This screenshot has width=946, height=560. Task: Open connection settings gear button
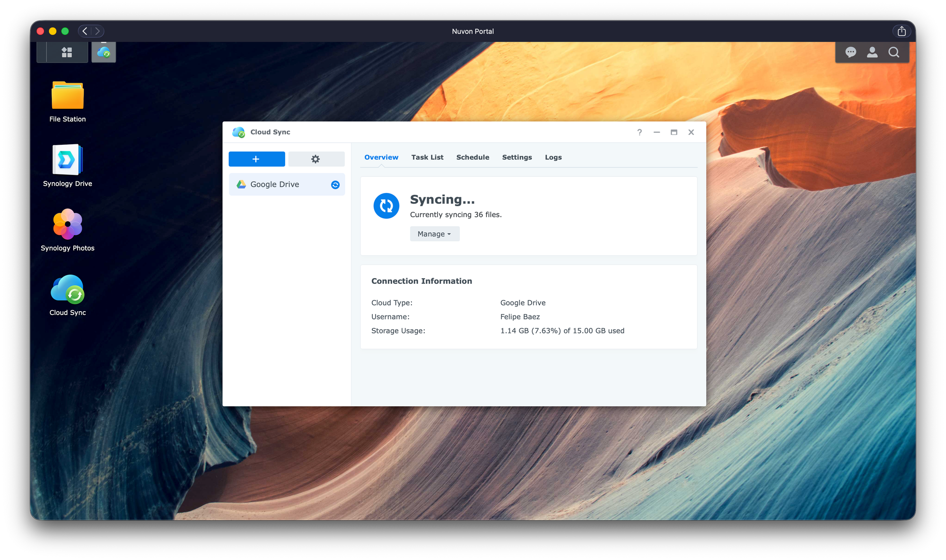[x=316, y=159]
